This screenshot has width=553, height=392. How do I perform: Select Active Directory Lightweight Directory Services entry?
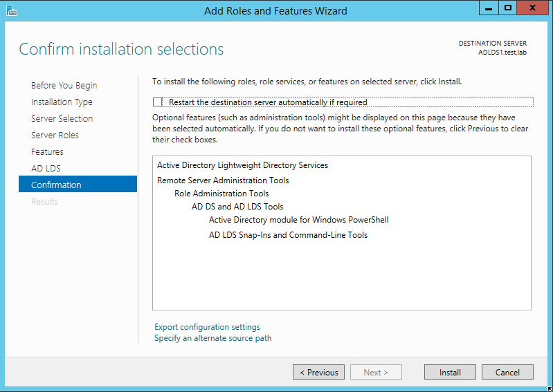tap(242, 165)
